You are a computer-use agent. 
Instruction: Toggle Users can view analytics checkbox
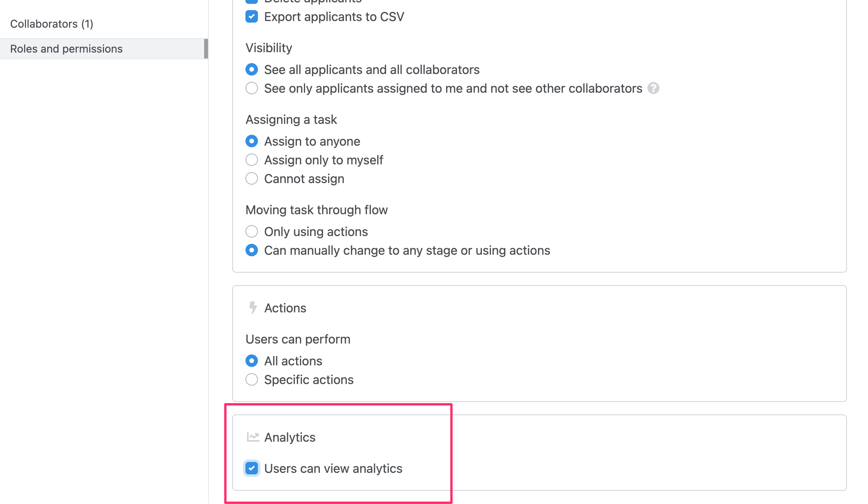point(252,468)
